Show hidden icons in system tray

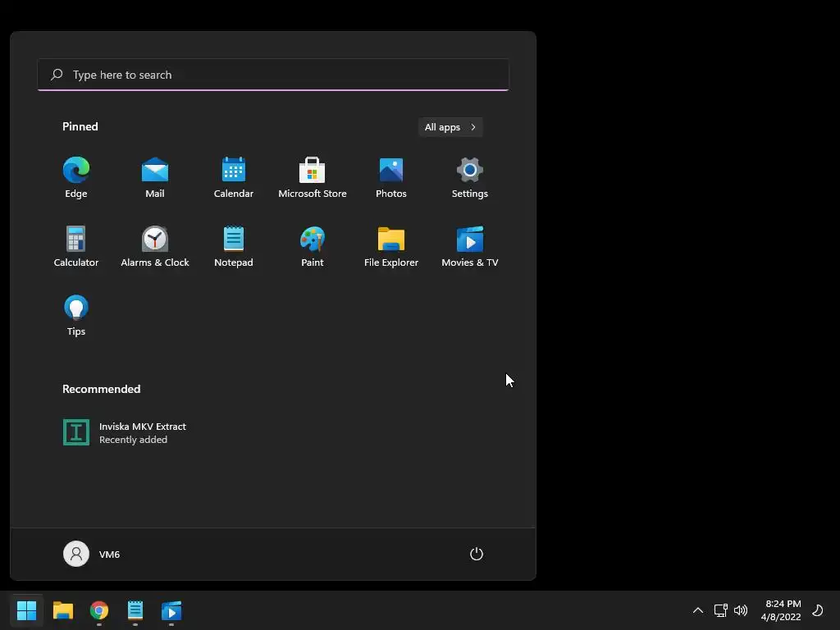(x=698, y=610)
